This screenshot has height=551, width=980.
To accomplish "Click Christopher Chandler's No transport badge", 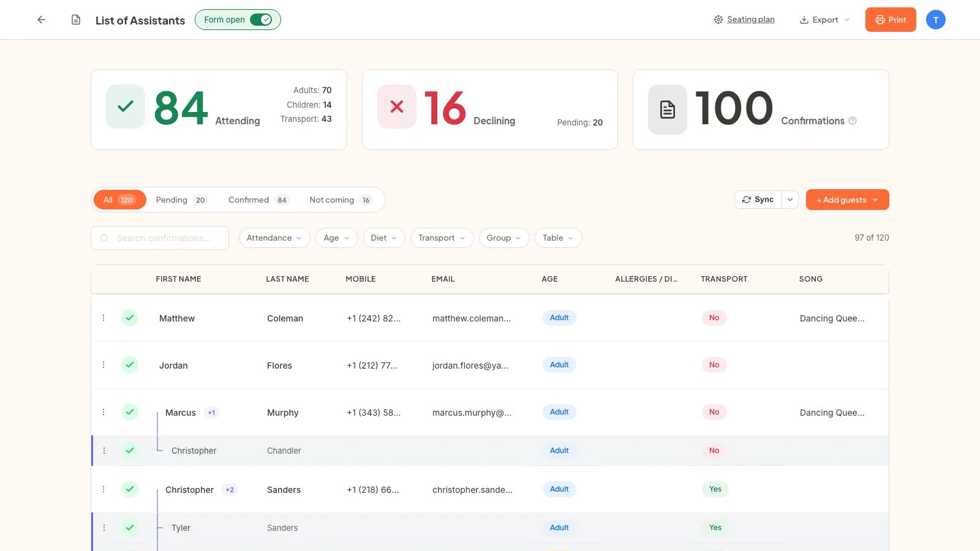I will tap(714, 451).
